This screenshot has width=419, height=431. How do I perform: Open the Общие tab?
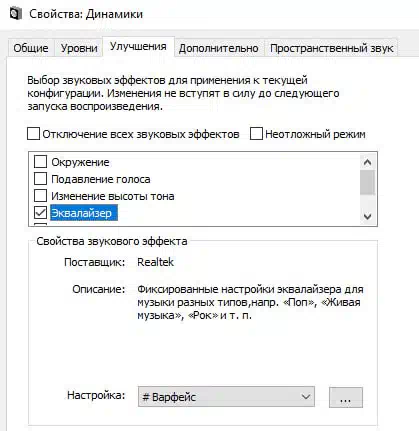(31, 48)
